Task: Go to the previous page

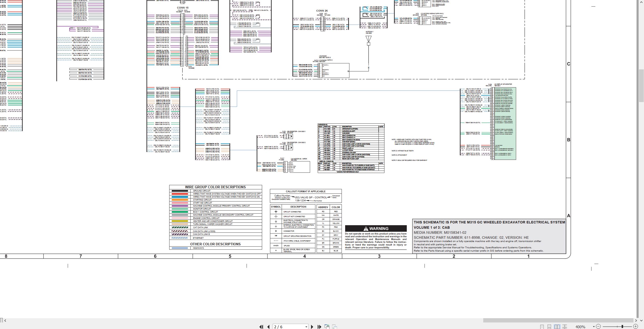Action: point(268,327)
